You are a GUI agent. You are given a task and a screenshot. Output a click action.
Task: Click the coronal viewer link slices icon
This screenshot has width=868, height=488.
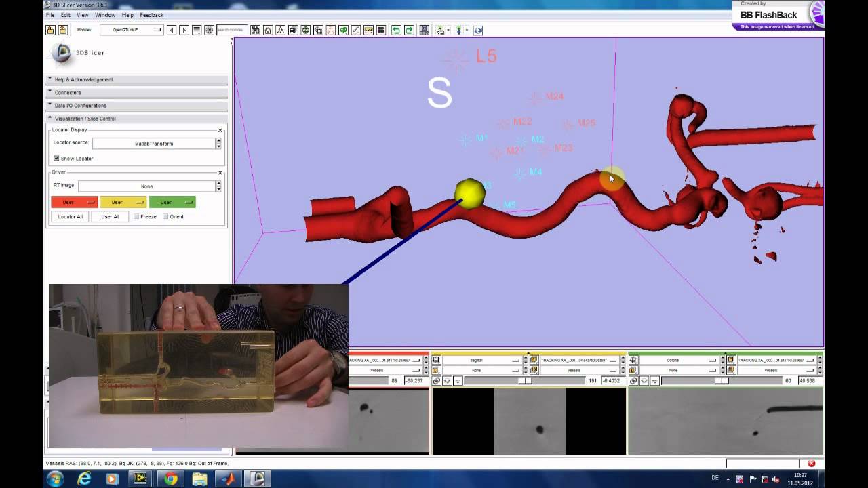click(633, 381)
